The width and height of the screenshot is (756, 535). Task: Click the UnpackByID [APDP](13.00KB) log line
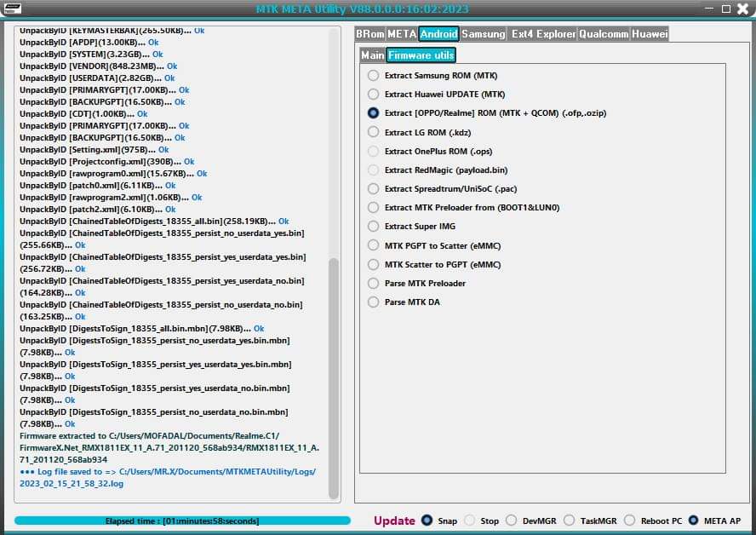[x=89, y=42]
